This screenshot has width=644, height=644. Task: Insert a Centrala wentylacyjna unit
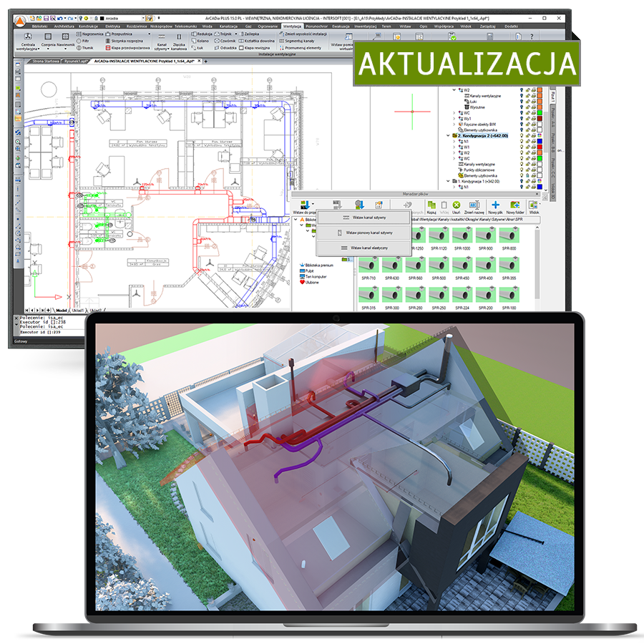[x=28, y=41]
